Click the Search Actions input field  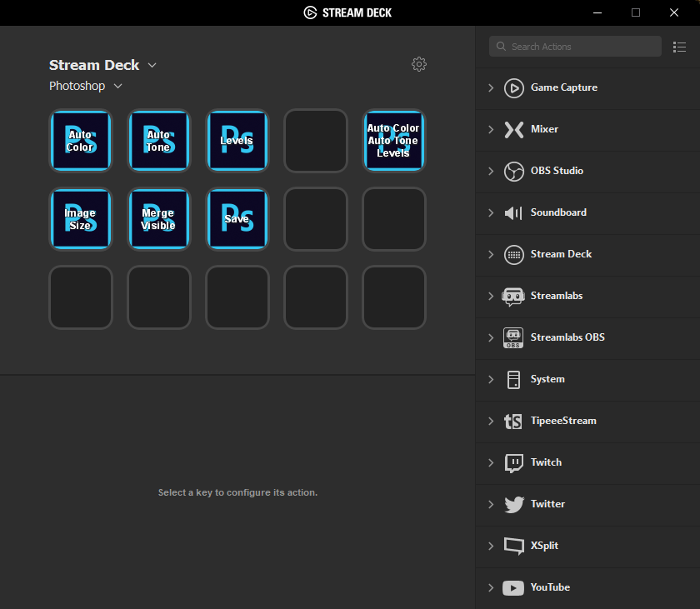575,47
